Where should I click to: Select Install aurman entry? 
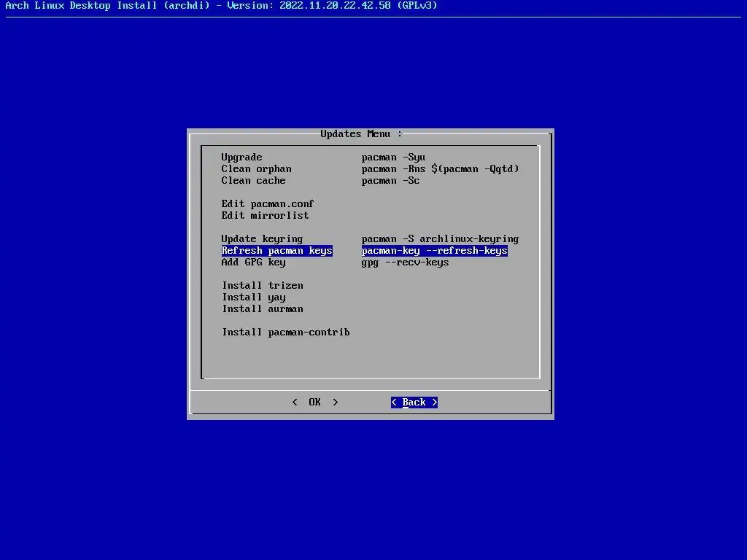coord(263,308)
